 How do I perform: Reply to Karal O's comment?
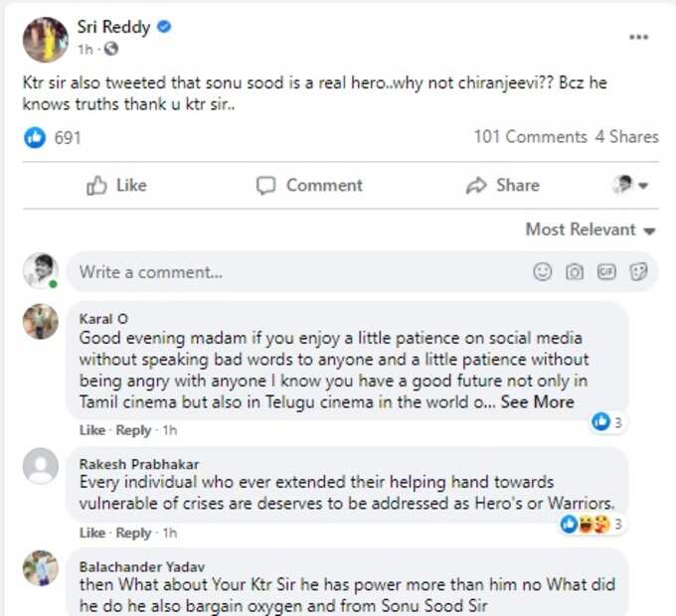[x=133, y=430]
